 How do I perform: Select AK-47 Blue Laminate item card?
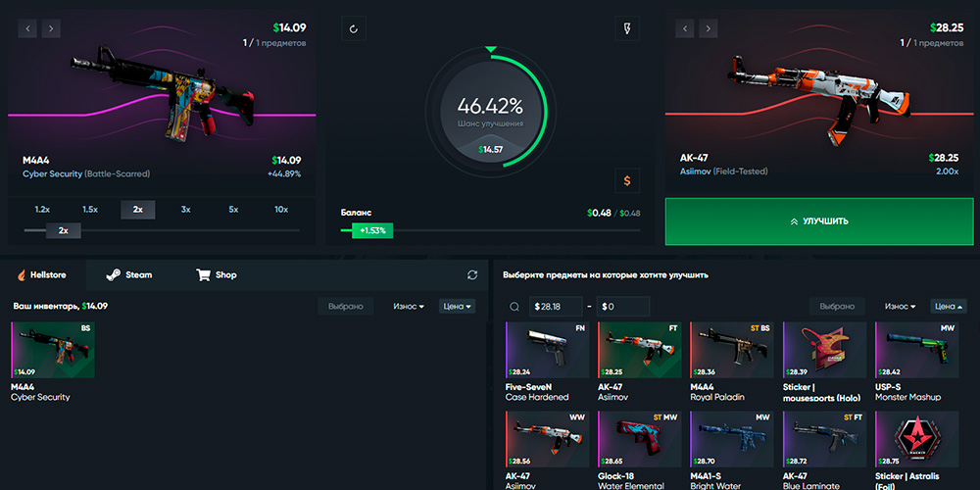[824, 450]
